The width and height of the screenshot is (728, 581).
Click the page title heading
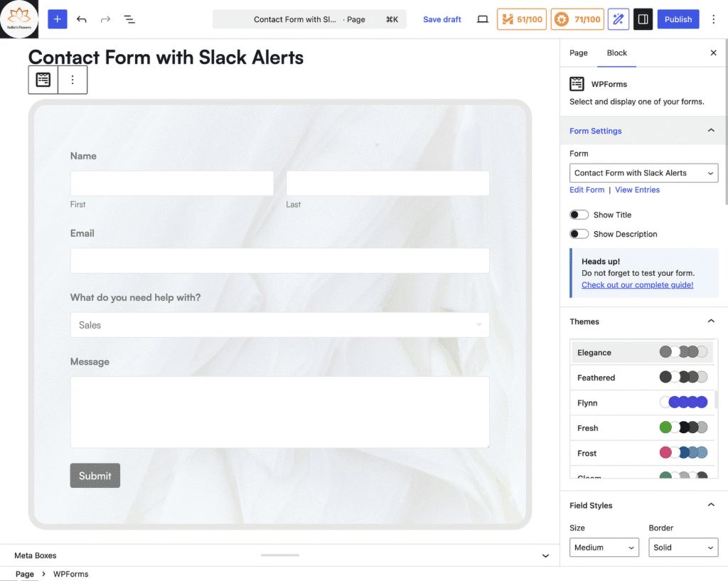pos(166,57)
